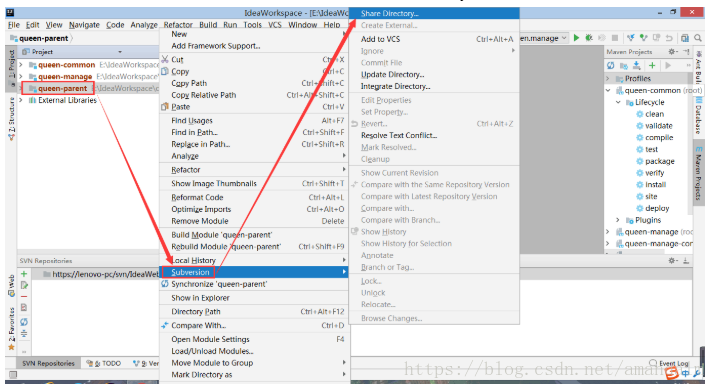Expand the queen-common project node
The width and height of the screenshot is (715, 389).
pos(21,65)
